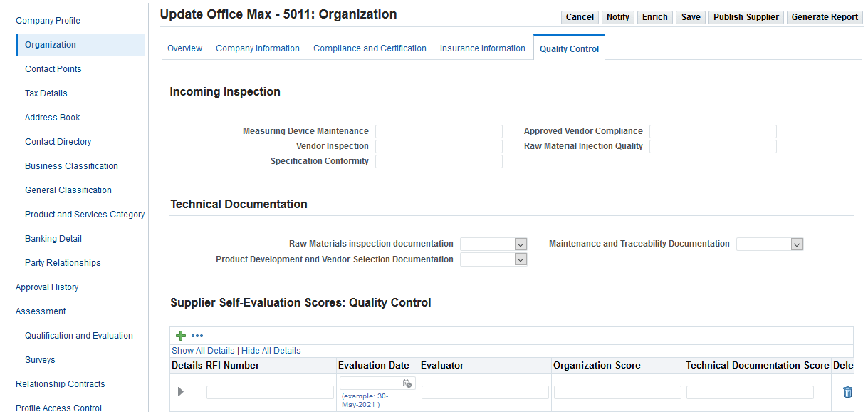
Task: Open the Insurance Information tab
Action: [x=483, y=48]
